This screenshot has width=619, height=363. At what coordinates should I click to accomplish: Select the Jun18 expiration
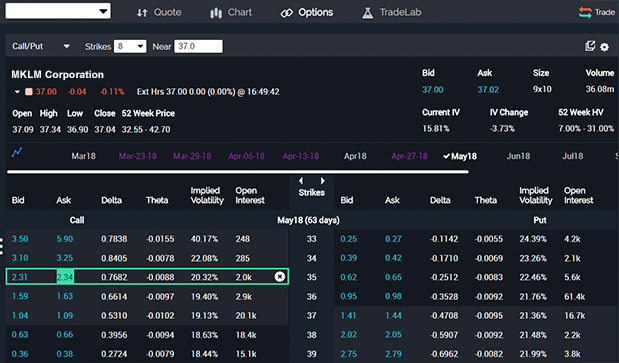518,156
